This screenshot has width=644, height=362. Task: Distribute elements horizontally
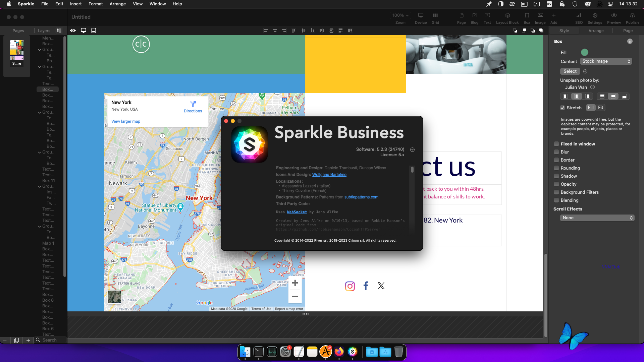point(322,31)
